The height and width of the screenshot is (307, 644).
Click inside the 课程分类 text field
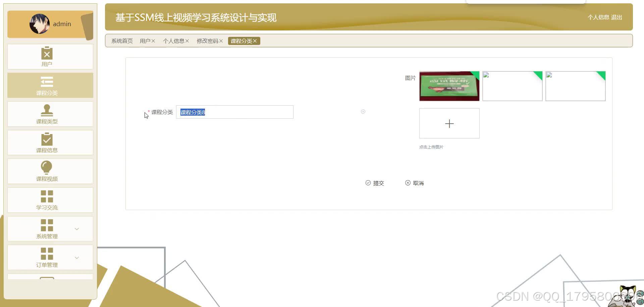234,112
